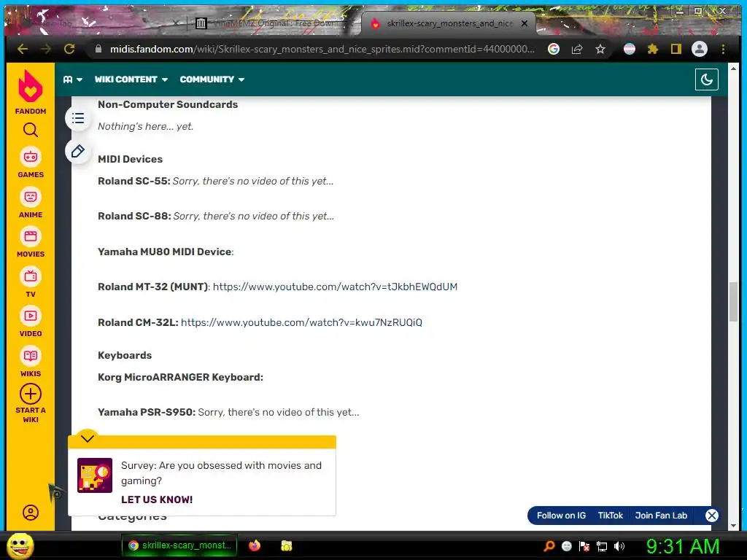Open the smiley-face Start button
This screenshot has width=747, height=560.
[20, 545]
